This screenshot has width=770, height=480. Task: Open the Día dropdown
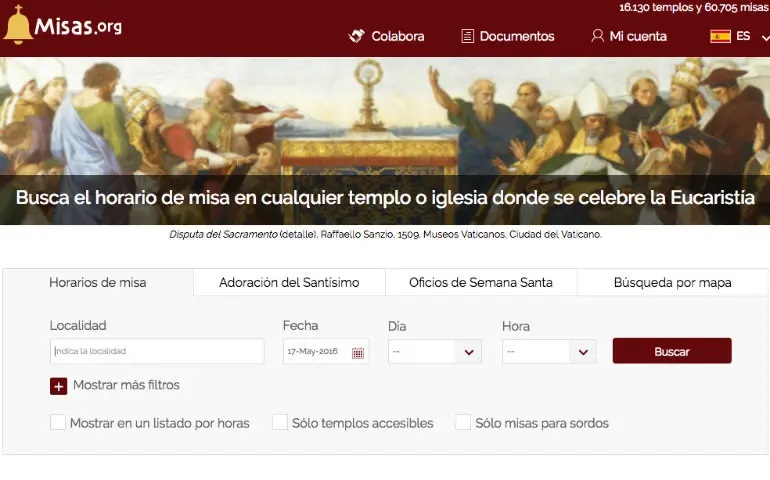(x=434, y=352)
